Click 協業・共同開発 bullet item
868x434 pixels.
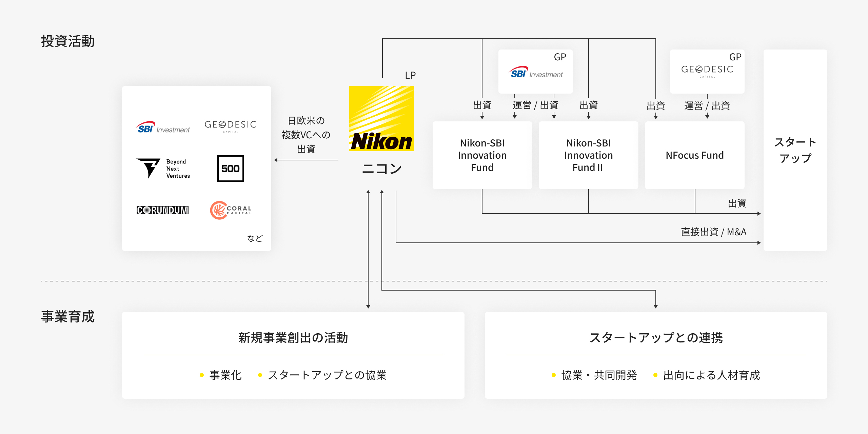click(x=594, y=375)
